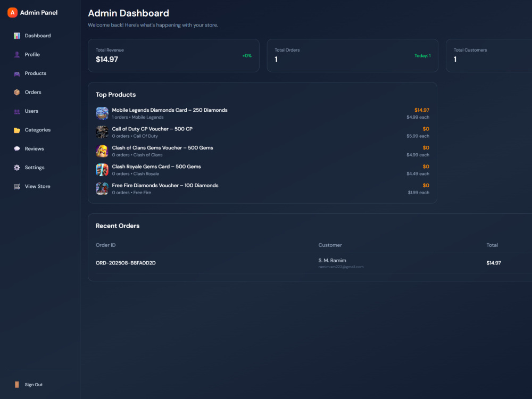Click order ID ORD-202508-B8FA0D2D
This screenshot has width=532, height=399.
click(126, 263)
